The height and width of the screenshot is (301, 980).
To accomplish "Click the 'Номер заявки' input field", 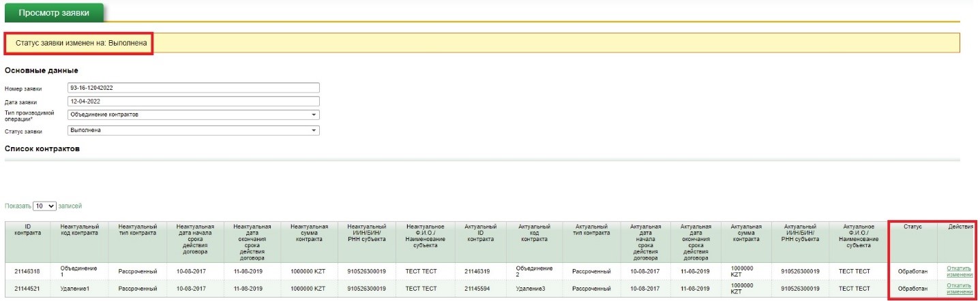I will point(194,88).
